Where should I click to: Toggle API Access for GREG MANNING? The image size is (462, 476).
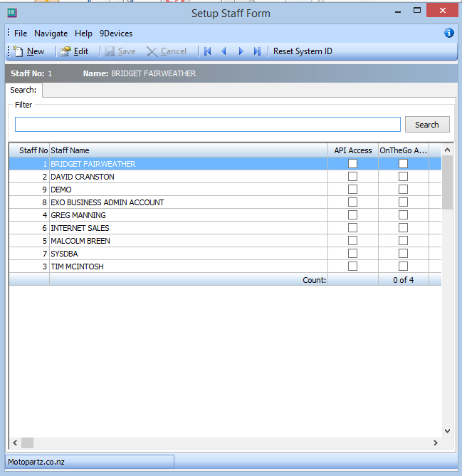(352, 215)
